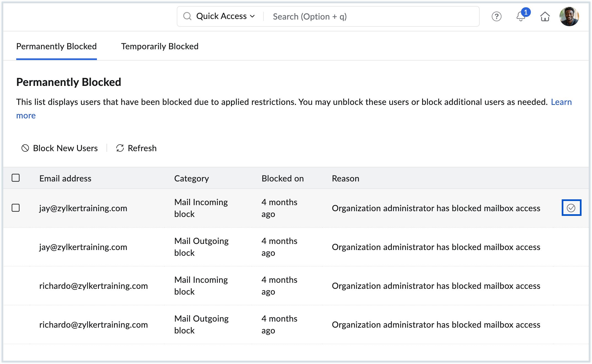Go to the home icon
Screen dimensions: 592x364
tap(545, 17)
